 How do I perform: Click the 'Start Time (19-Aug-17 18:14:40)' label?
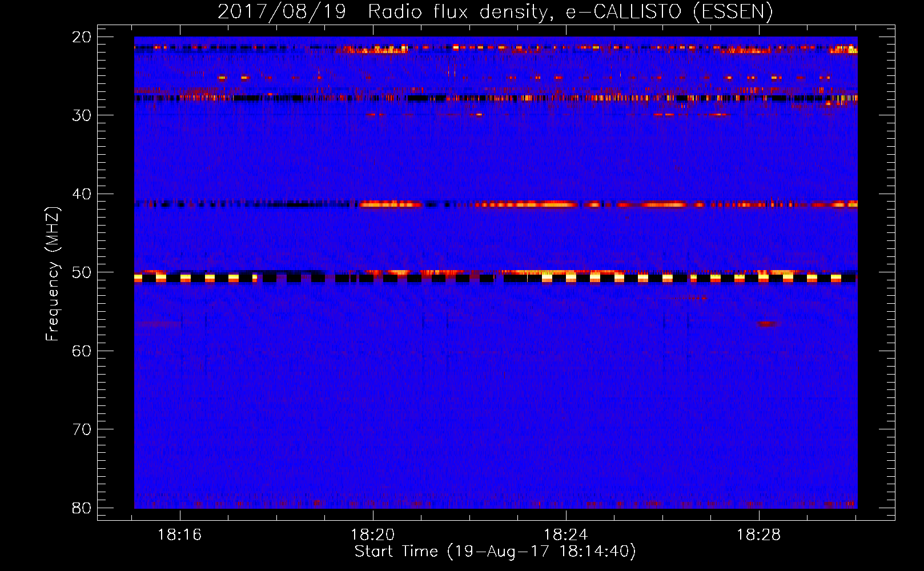pyautogui.click(x=495, y=552)
